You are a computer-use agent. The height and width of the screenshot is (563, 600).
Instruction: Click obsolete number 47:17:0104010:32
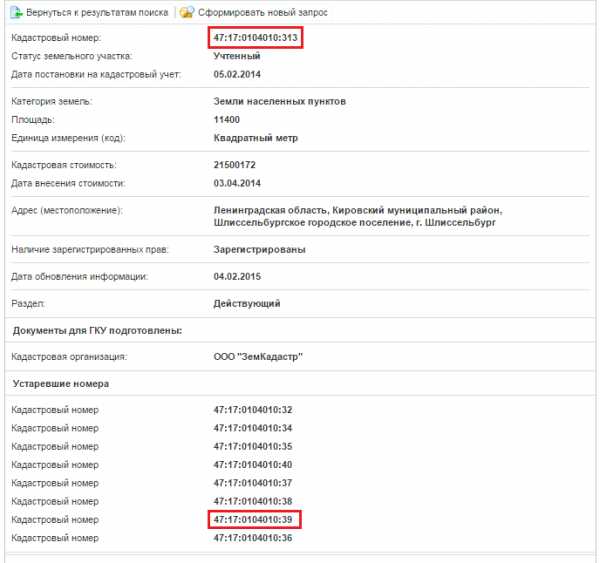(253, 410)
